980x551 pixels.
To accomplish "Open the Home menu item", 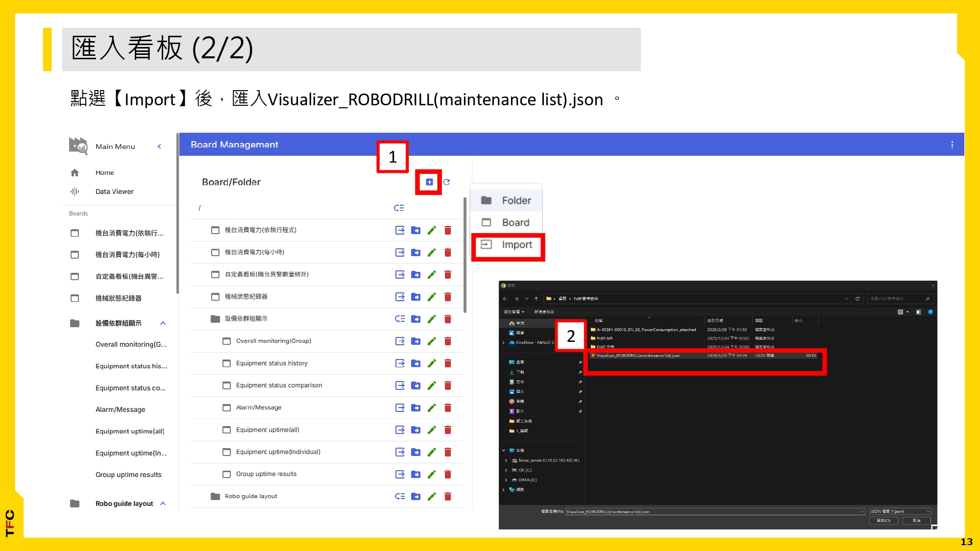I will [105, 172].
